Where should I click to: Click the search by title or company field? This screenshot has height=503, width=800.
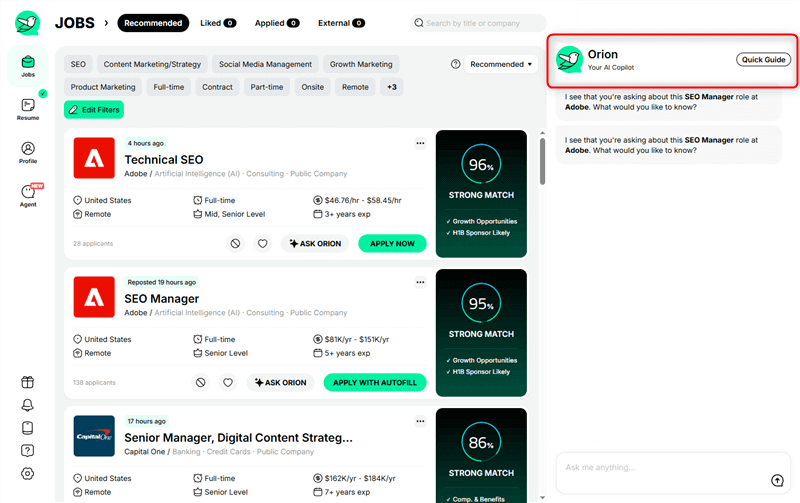coord(478,23)
